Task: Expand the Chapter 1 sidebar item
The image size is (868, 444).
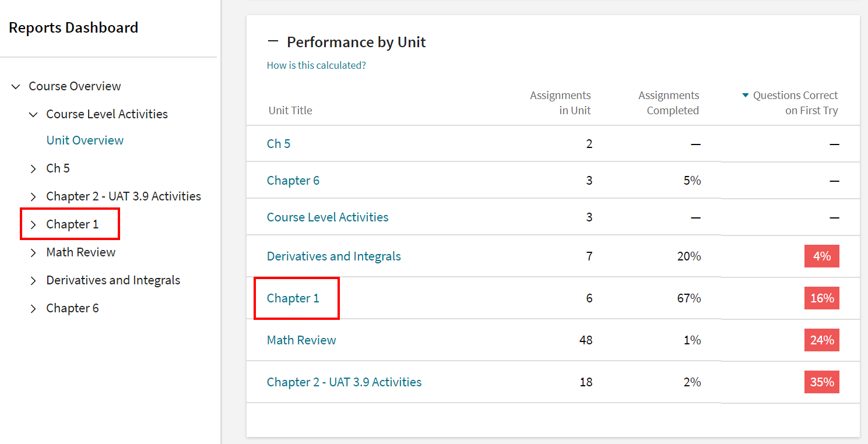Action: click(33, 224)
